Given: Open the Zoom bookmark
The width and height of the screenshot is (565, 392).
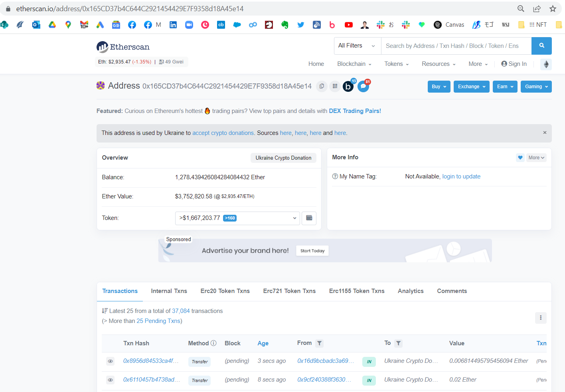Looking at the screenshot, I should (x=189, y=25).
